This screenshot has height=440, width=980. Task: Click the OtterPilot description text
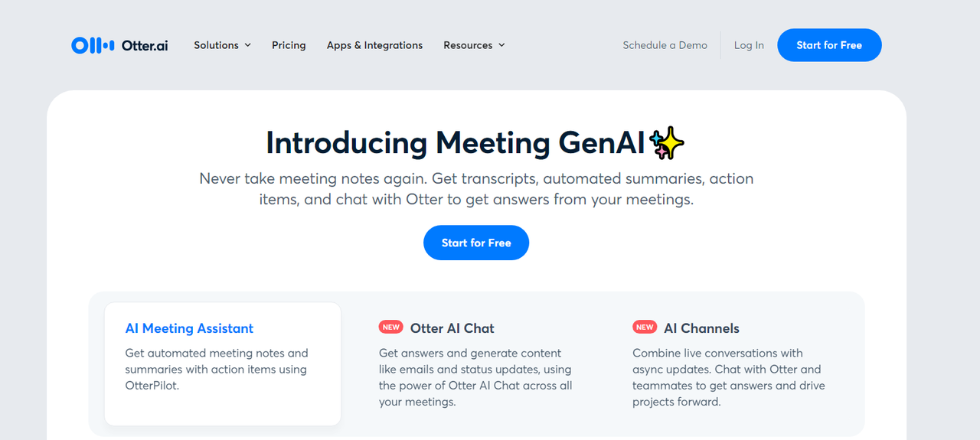(x=216, y=369)
